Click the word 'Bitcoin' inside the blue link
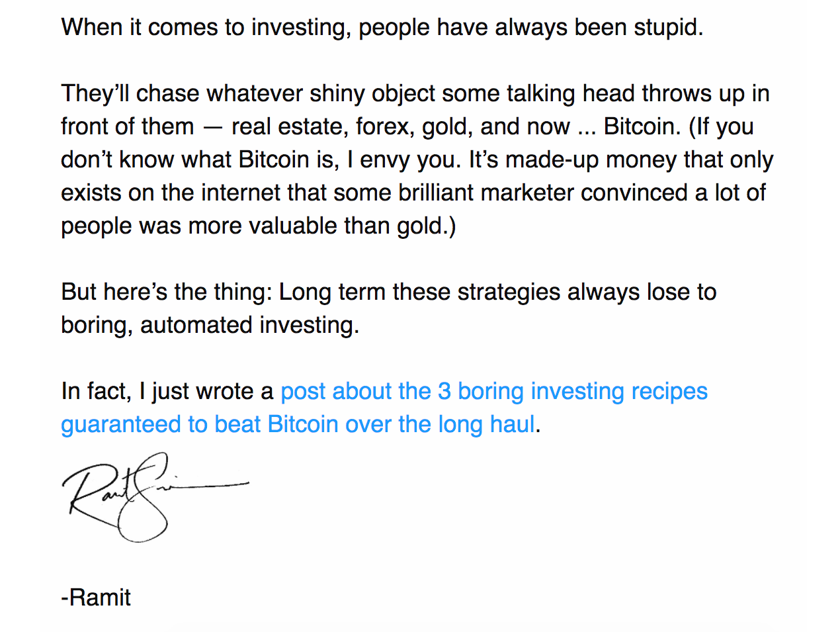Viewport: 840px width, 632px height. coord(303,424)
